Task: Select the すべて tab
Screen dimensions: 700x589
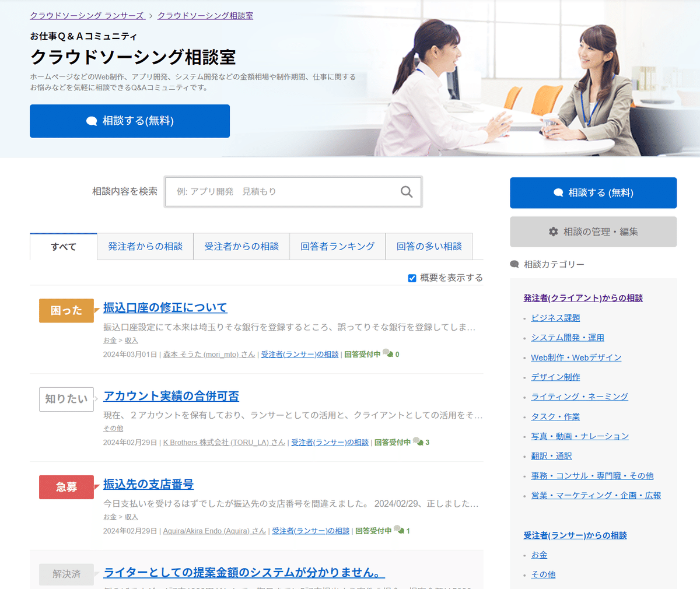Action: [x=64, y=247]
